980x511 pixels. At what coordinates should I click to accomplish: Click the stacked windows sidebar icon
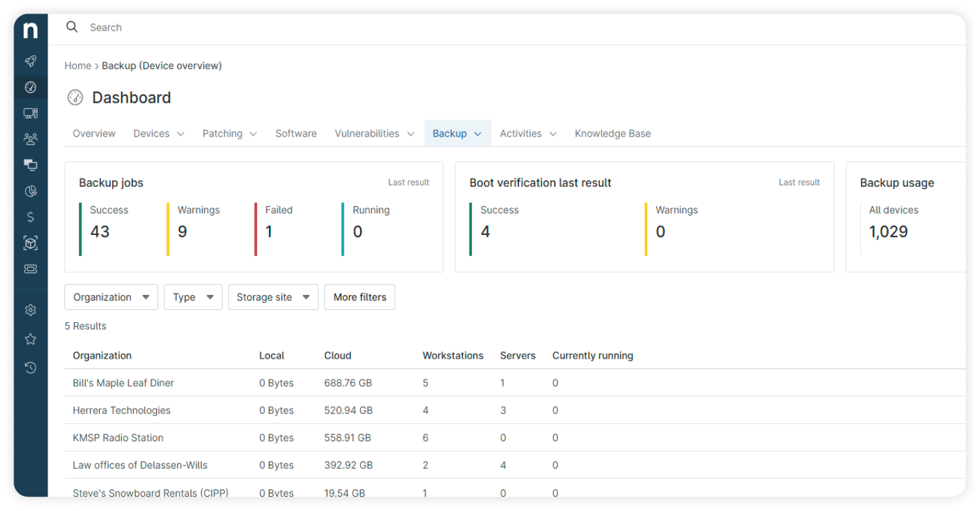tap(31, 165)
